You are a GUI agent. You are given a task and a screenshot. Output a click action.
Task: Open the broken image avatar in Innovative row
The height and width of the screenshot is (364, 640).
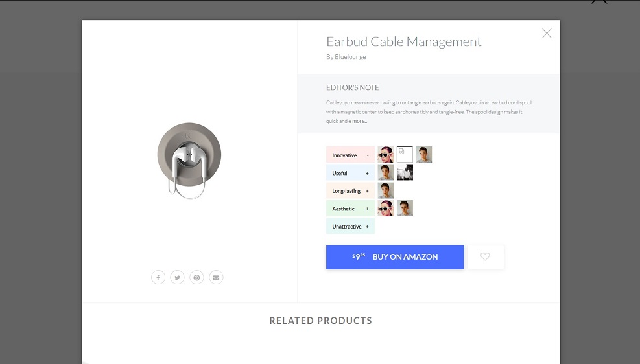click(405, 155)
